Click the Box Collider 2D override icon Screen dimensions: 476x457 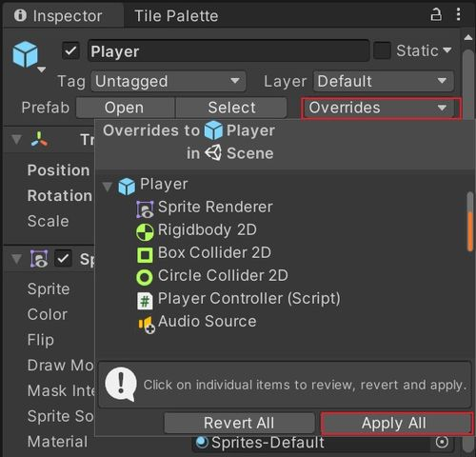point(145,255)
